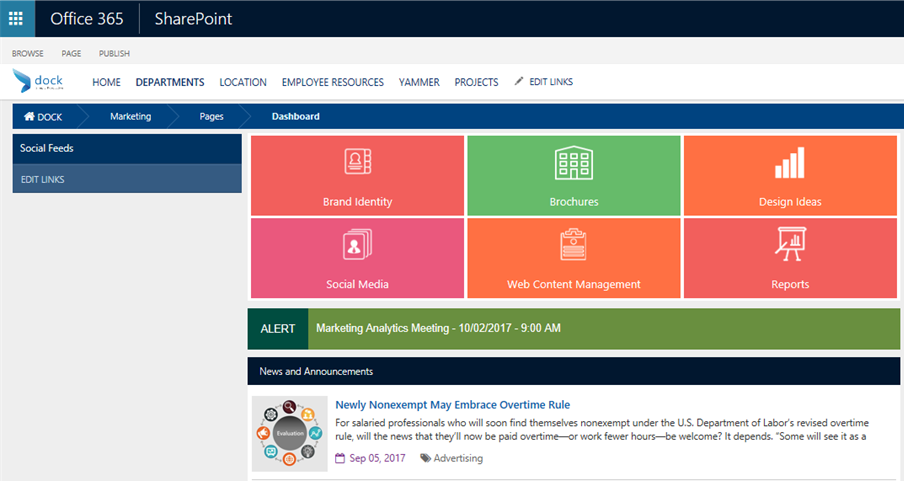The image size is (904, 481).
Task: Click the Office 365 title in the header
Action: 86,18
